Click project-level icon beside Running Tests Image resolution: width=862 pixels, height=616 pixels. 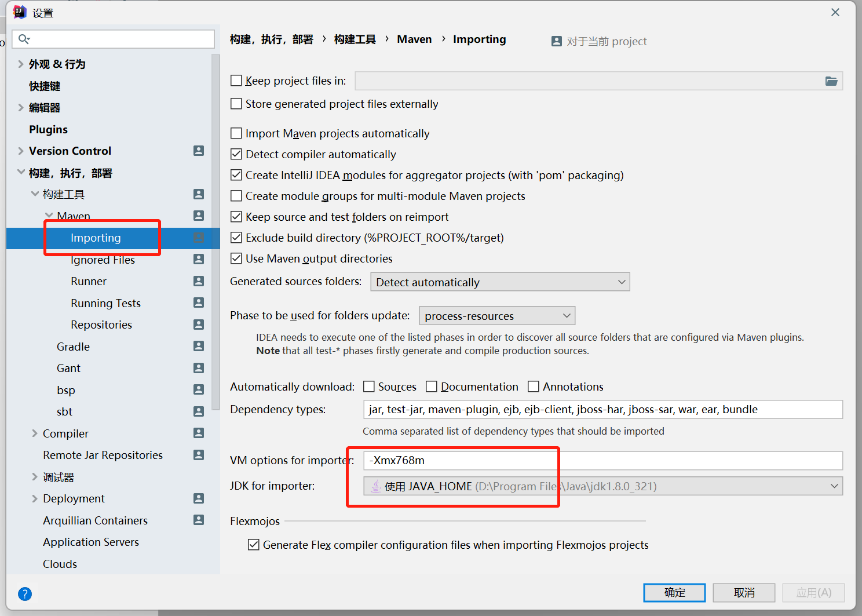(x=199, y=302)
